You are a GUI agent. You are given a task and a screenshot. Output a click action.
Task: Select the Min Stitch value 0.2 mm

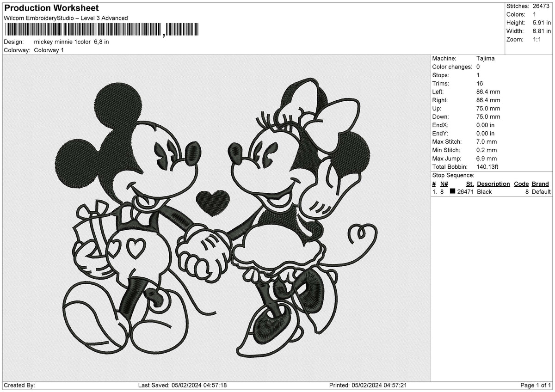pyautogui.click(x=487, y=150)
